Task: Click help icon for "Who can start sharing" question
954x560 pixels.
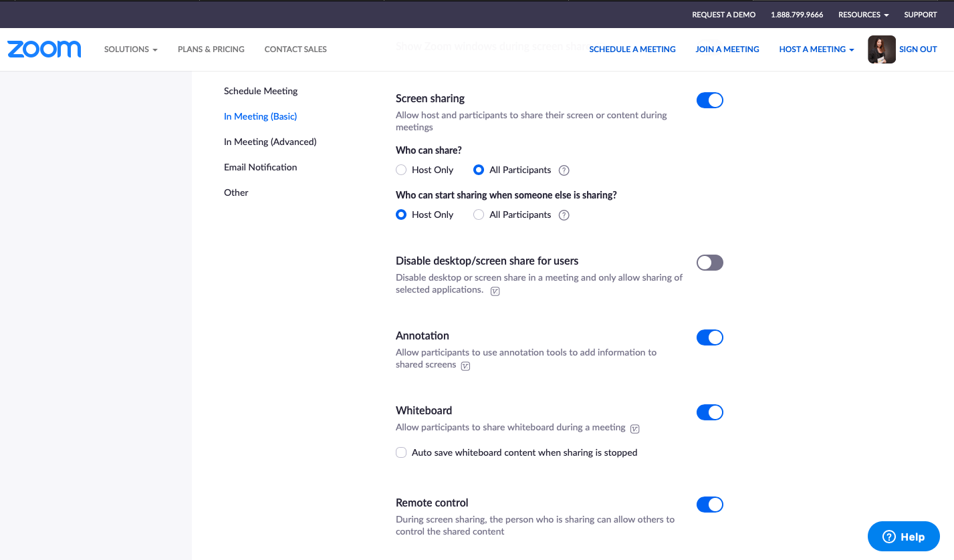Action: pos(564,215)
